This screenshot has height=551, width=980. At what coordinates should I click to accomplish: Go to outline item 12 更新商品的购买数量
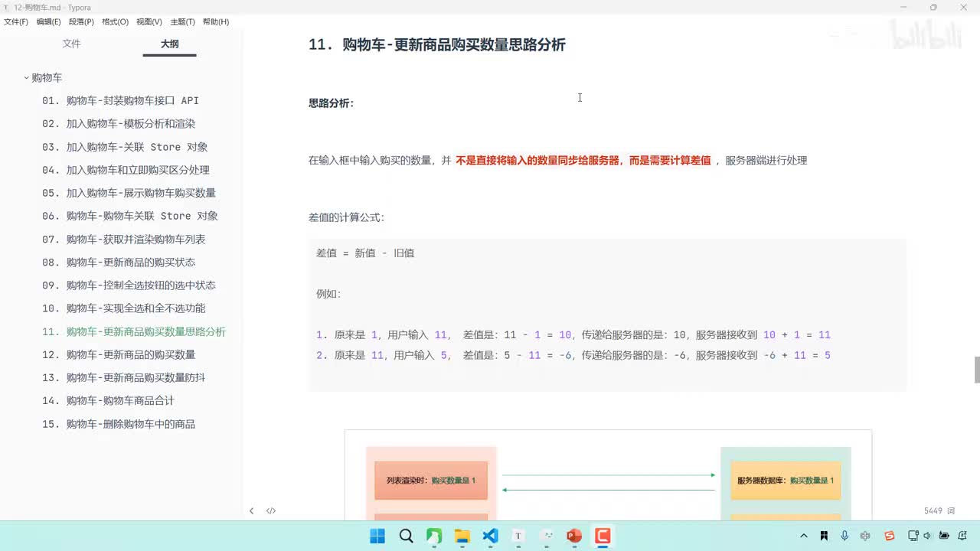[119, 355]
